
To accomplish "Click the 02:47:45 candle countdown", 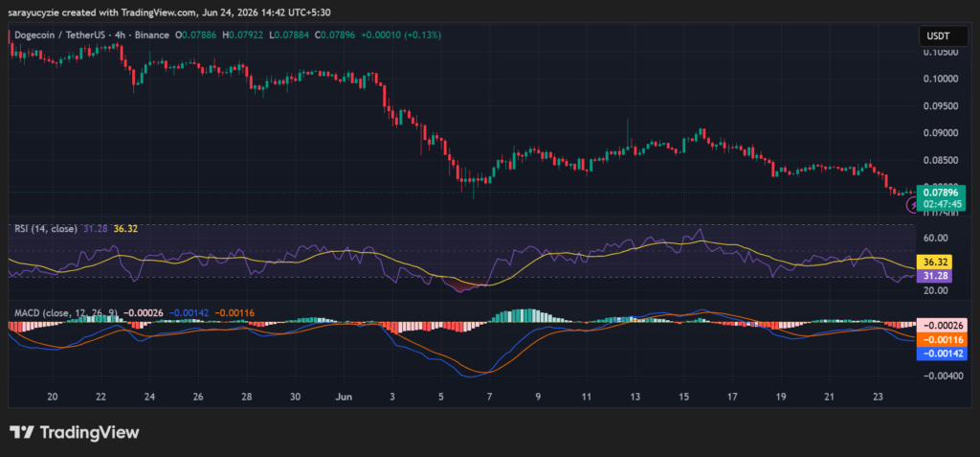I will pyautogui.click(x=942, y=204).
